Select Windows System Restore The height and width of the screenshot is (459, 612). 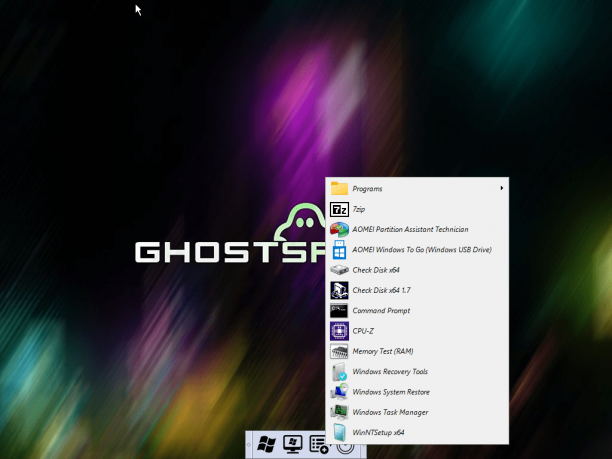click(417, 392)
